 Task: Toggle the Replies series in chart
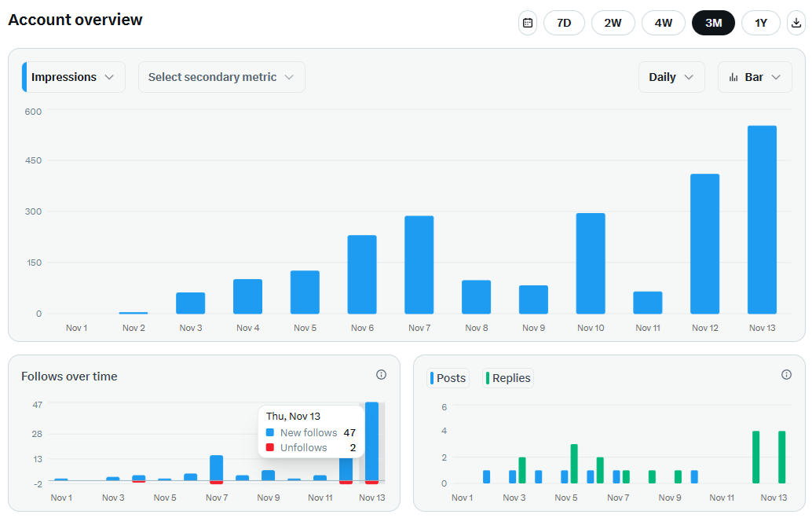click(x=508, y=378)
